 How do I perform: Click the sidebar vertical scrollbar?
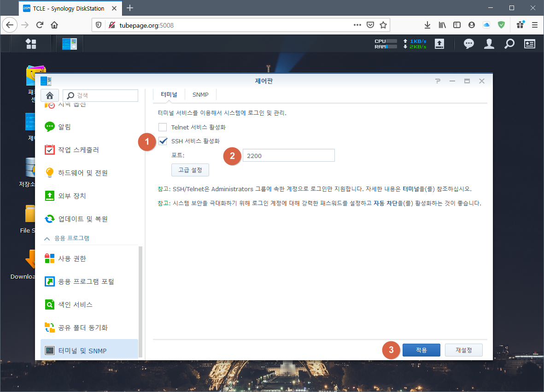point(140,302)
